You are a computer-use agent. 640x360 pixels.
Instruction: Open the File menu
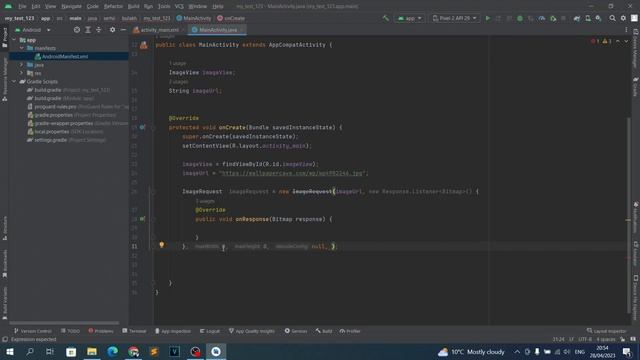[22, 6]
